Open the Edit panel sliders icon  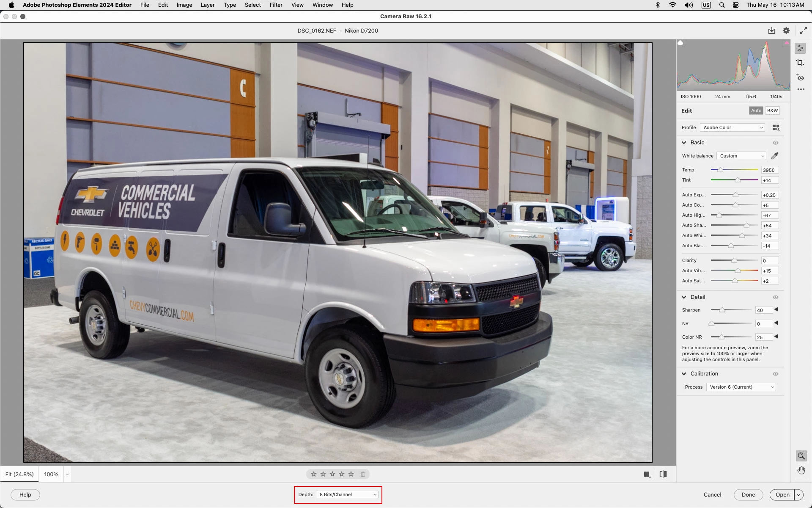click(800, 48)
